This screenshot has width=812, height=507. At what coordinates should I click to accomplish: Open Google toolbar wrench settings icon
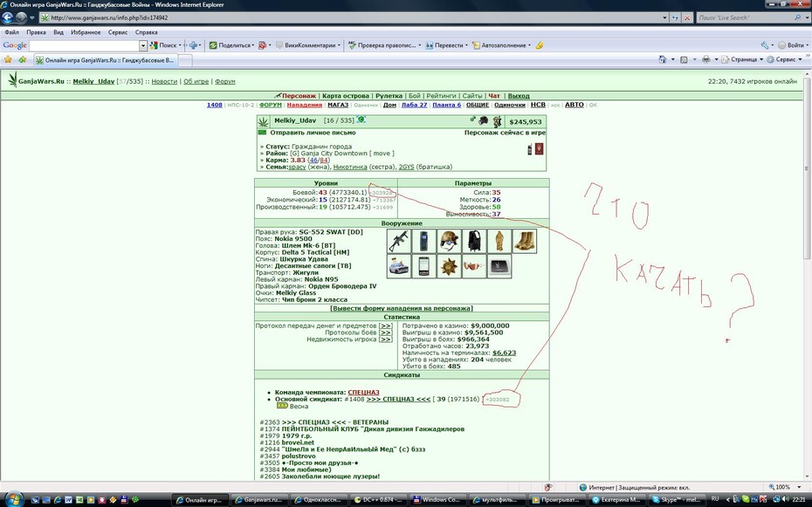[x=765, y=45]
